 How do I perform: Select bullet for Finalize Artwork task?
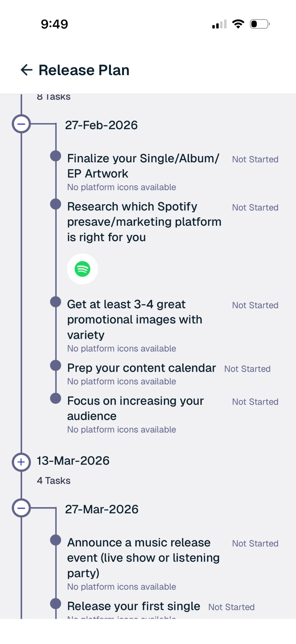click(56, 156)
